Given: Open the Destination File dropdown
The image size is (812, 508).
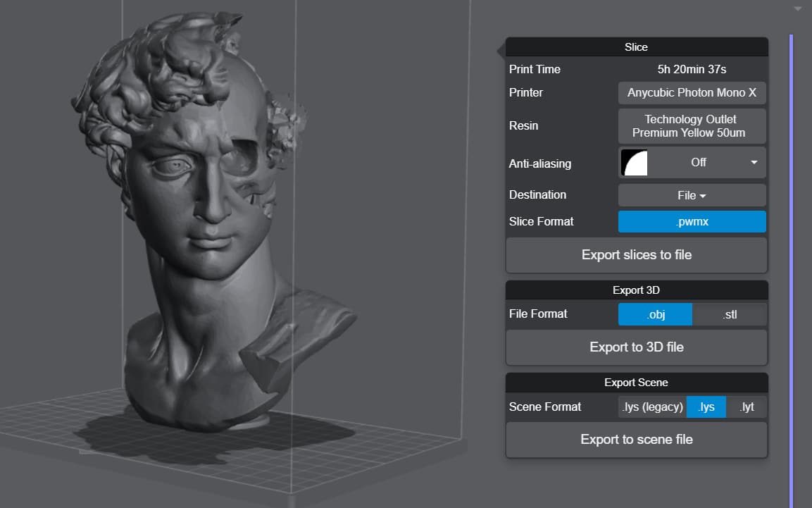Looking at the screenshot, I should point(692,195).
